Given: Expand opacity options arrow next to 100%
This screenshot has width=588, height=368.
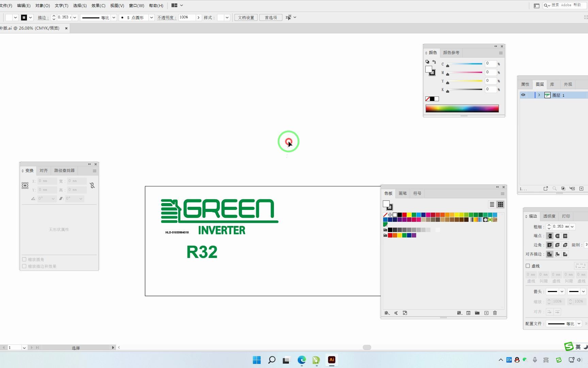Looking at the screenshot, I should coord(198,17).
